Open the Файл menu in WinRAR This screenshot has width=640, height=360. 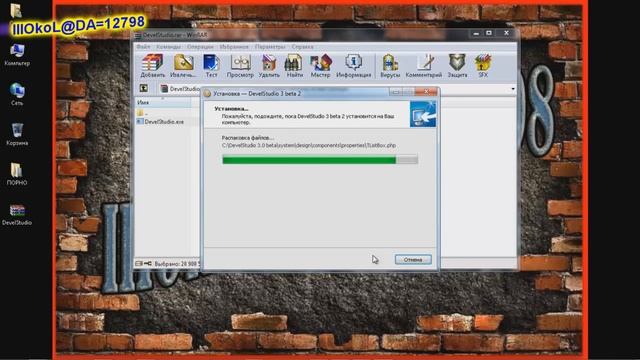click(x=143, y=47)
